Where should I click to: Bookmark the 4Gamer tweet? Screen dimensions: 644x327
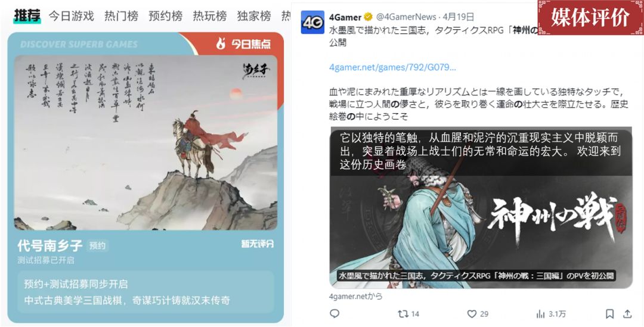point(609,314)
